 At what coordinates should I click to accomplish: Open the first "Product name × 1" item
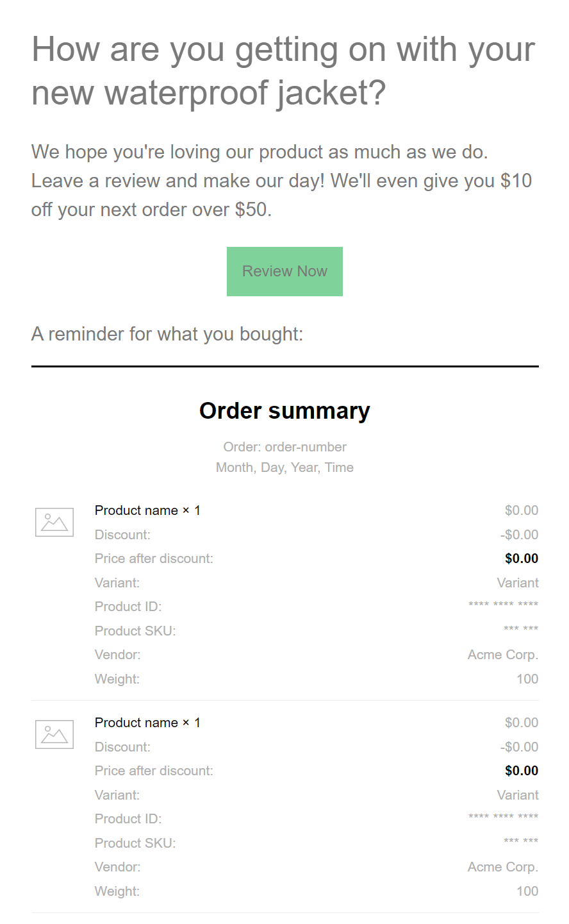coord(147,510)
